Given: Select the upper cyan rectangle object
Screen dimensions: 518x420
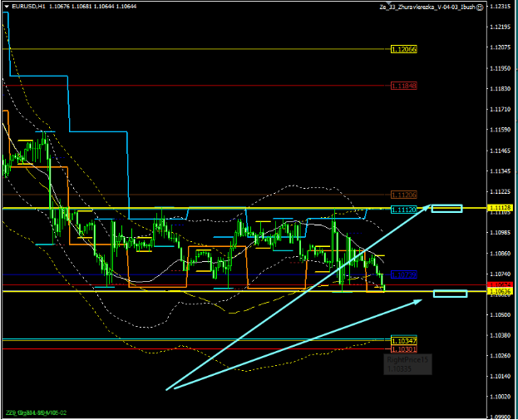Looking at the screenshot, I should click(446, 208).
